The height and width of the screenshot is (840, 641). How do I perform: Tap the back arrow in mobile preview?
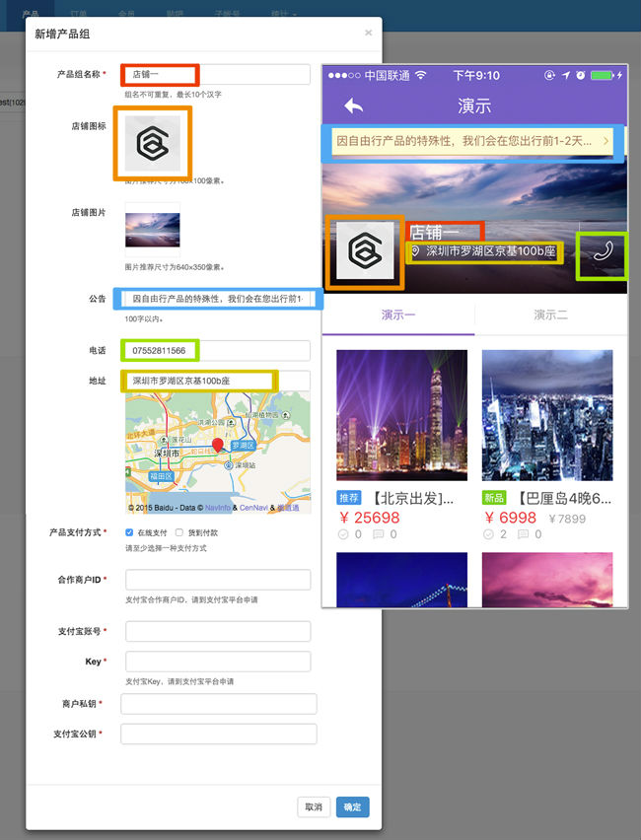click(x=353, y=105)
